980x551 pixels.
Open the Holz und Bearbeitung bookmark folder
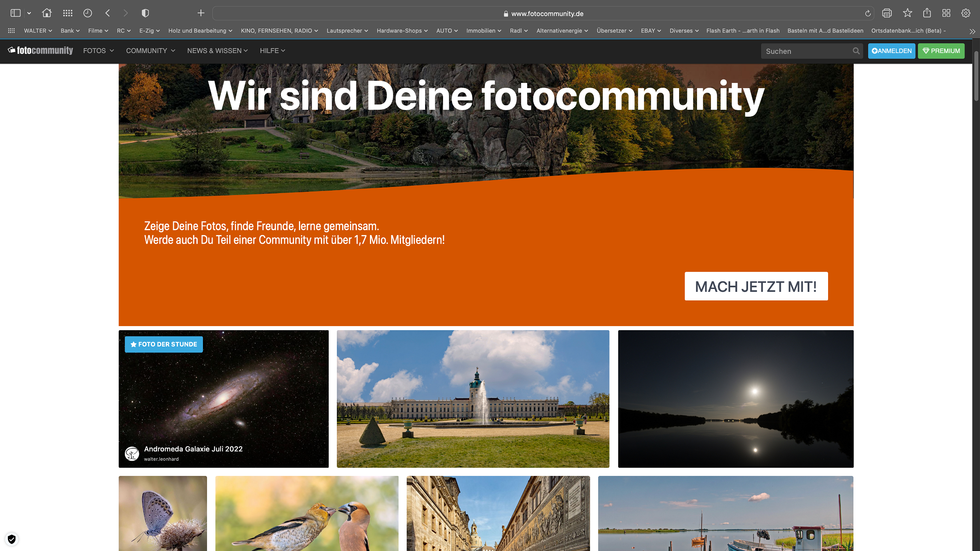coord(200,31)
